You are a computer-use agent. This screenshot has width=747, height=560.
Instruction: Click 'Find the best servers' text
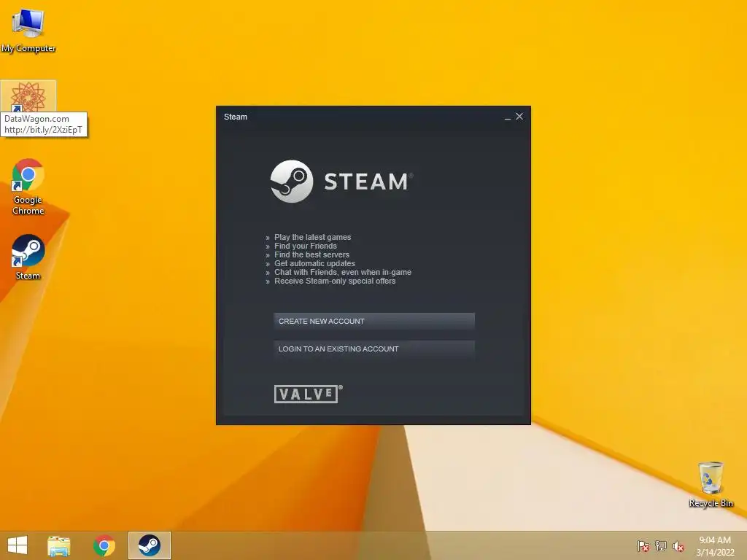(x=311, y=254)
